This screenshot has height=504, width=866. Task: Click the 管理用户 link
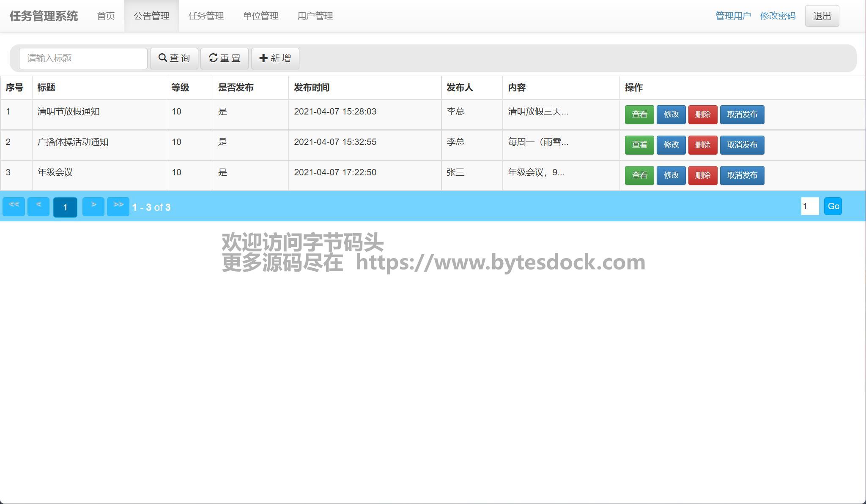[x=733, y=16]
